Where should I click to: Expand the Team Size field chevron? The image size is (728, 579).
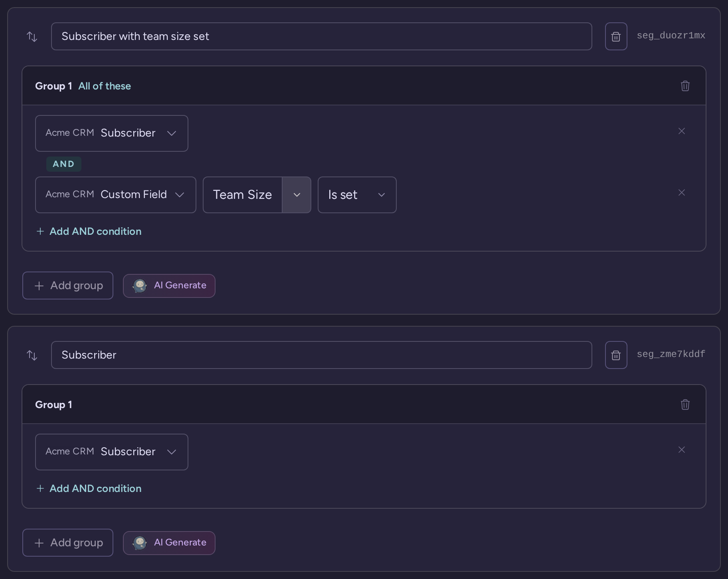click(297, 195)
